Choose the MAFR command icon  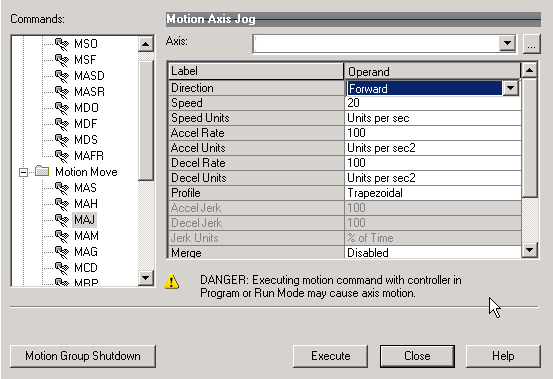61,156
